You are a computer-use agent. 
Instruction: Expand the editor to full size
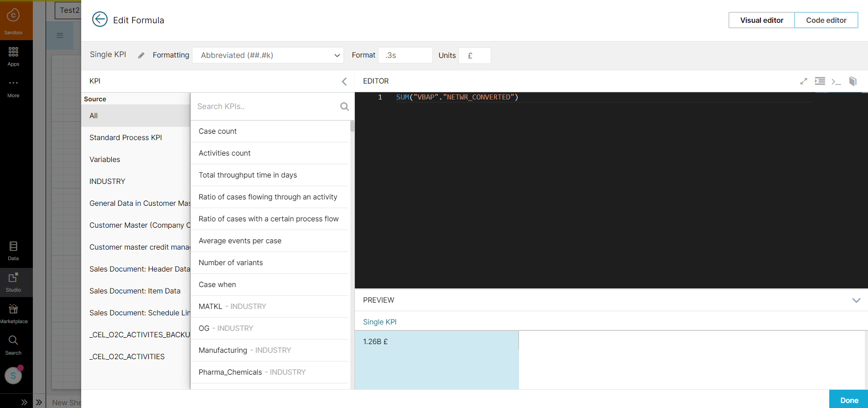804,81
